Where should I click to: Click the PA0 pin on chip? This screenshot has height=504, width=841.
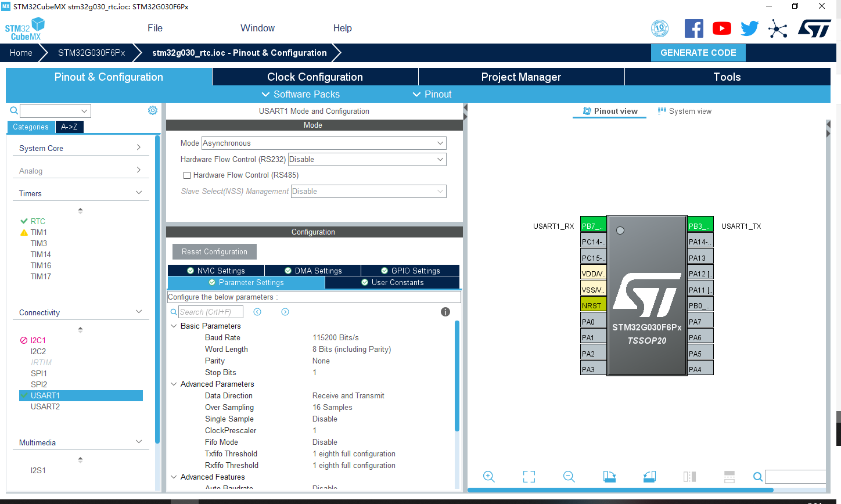pyautogui.click(x=593, y=321)
